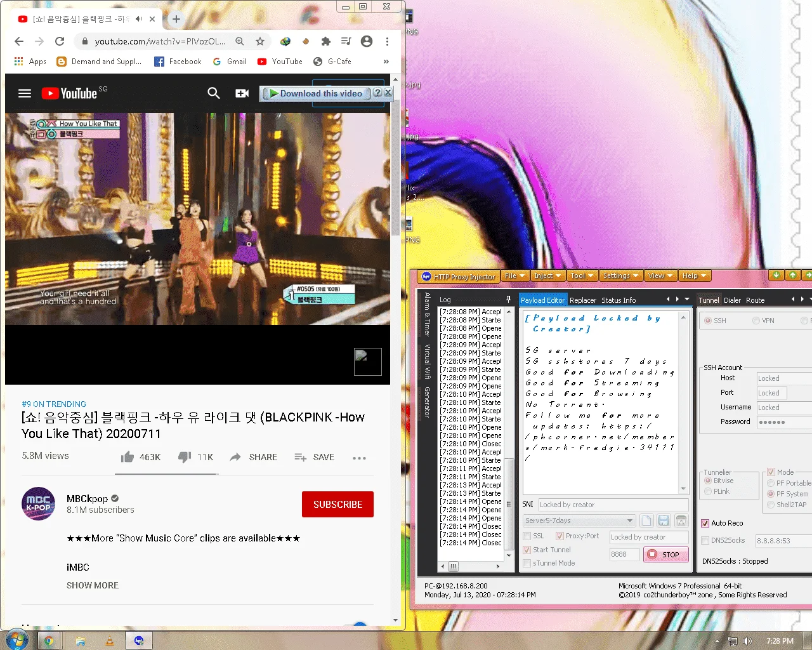Pin the Log panel

(508, 299)
